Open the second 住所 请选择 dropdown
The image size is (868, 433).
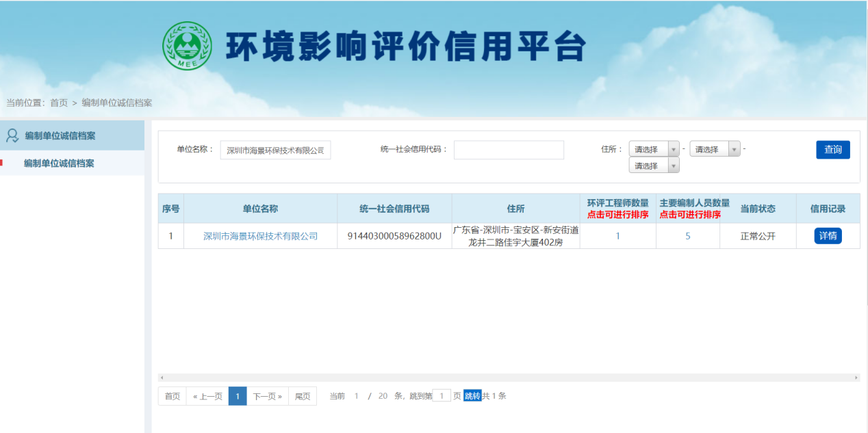tap(715, 149)
